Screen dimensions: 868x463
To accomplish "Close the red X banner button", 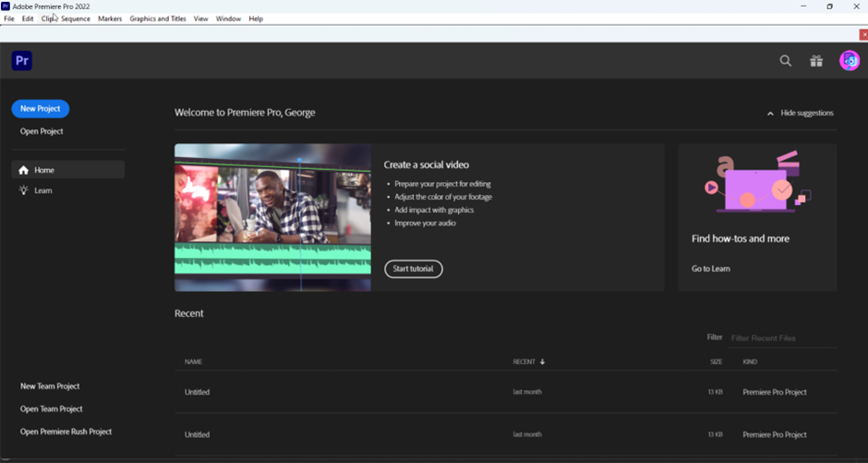I will click(863, 34).
